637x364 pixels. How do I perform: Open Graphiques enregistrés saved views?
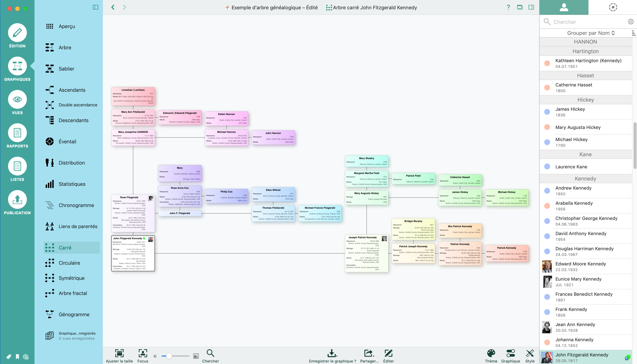pos(71,336)
